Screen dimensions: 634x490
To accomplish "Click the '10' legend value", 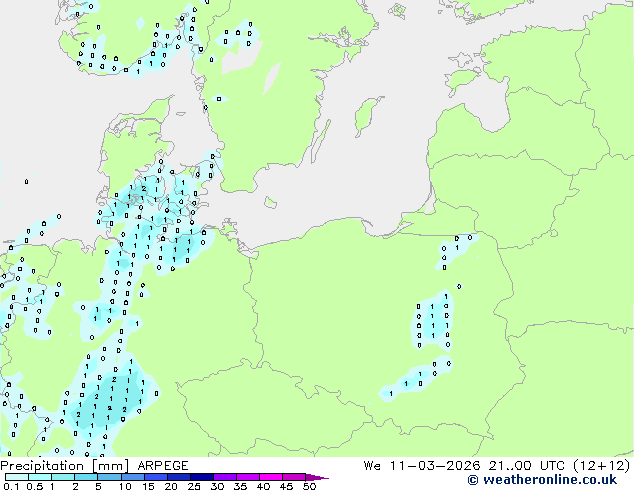I will pos(125,486).
